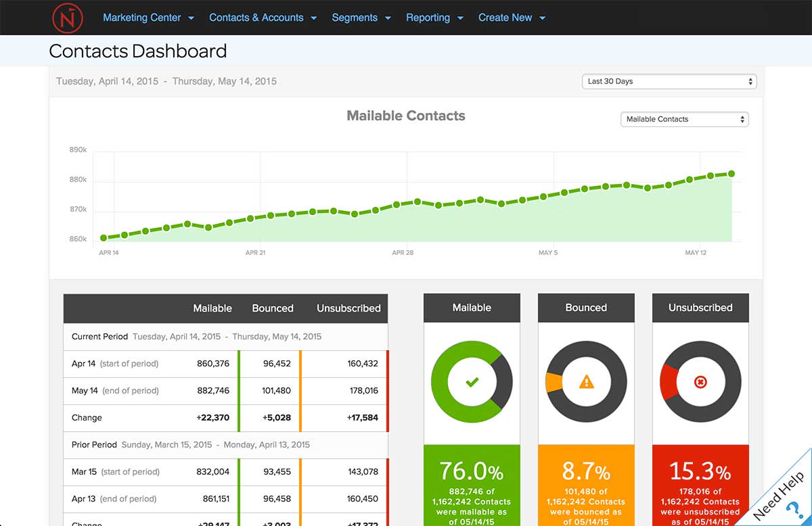Screen dimensions: 812x526
Task: Click the green checkmark in Mailable donut
Action: (x=472, y=383)
